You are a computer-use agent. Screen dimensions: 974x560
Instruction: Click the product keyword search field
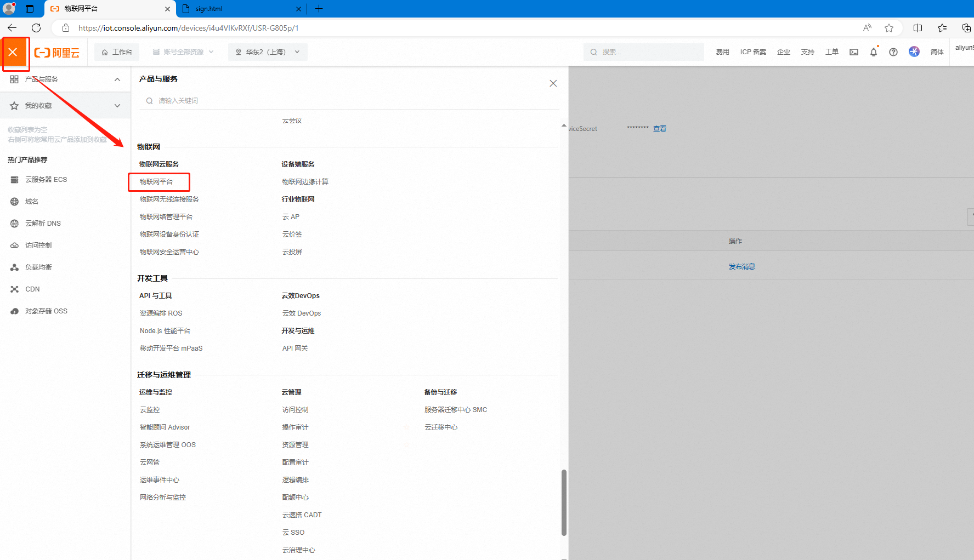[x=351, y=101]
